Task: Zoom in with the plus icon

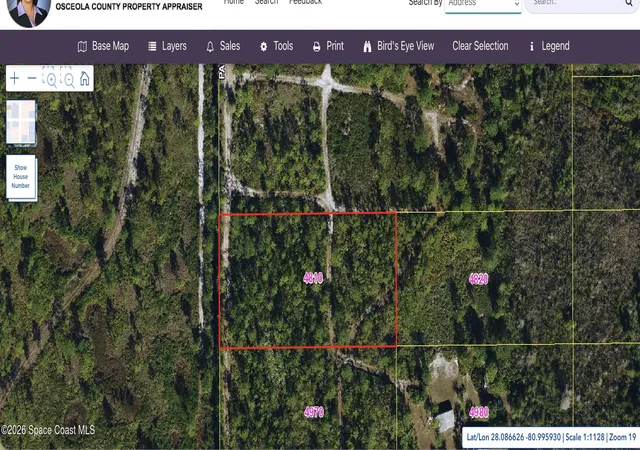Action: point(14,78)
